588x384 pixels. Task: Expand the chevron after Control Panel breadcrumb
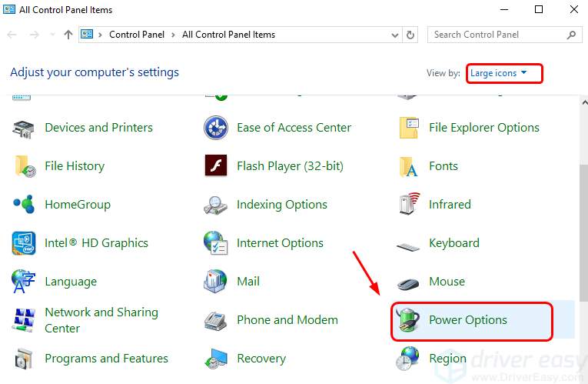tap(173, 35)
